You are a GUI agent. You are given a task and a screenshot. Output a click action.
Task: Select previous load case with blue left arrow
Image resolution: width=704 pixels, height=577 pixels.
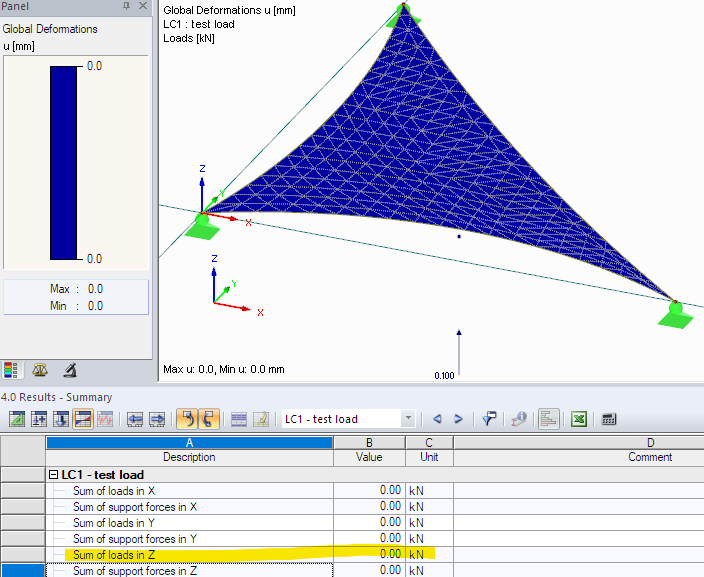click(x=437, y=419)
